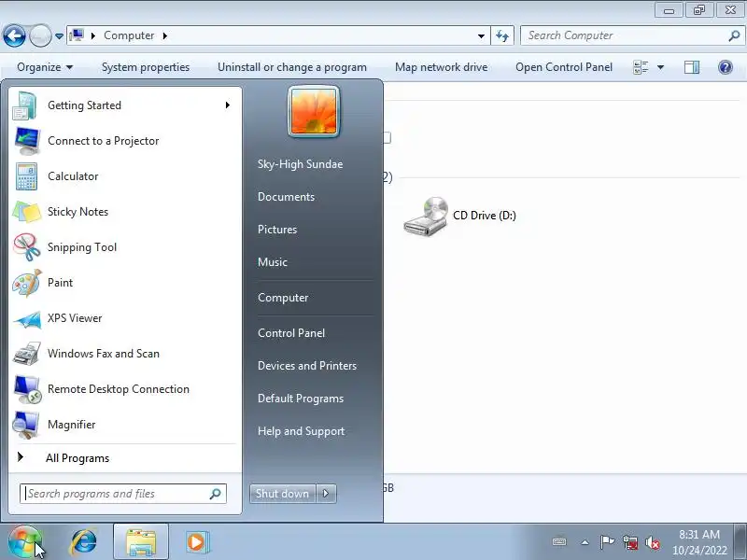Click the touch keyboard tray icon
The width and height of the screenshot is (747, 560).
(559, 542)
